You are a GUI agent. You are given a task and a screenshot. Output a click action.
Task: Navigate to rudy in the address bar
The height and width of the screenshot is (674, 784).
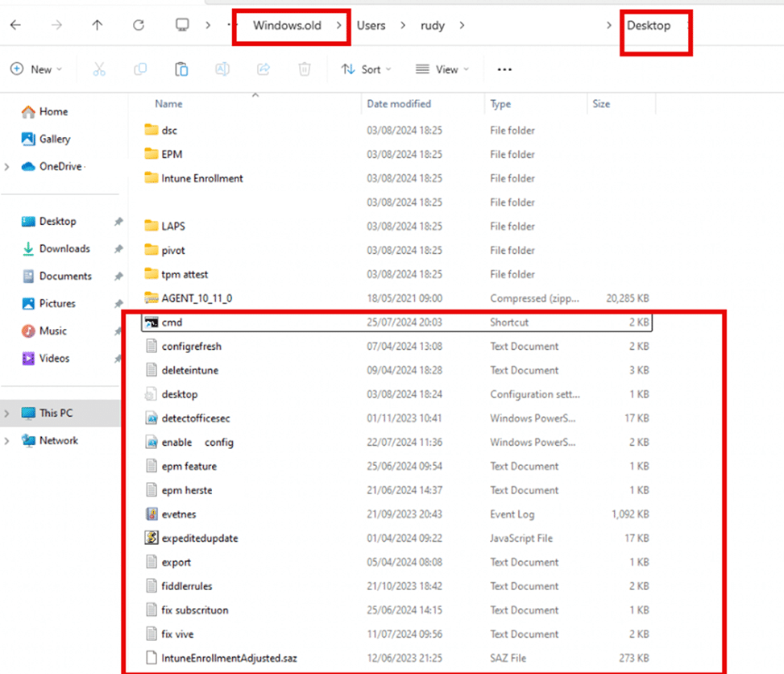pos(433,26)
